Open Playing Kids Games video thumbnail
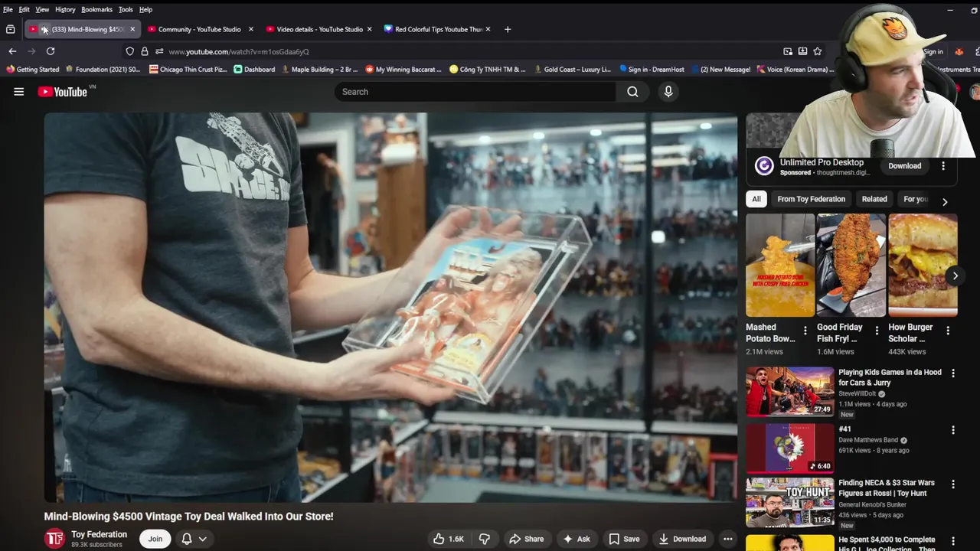The height and width of the screenshot is (551, 980). 790,391
